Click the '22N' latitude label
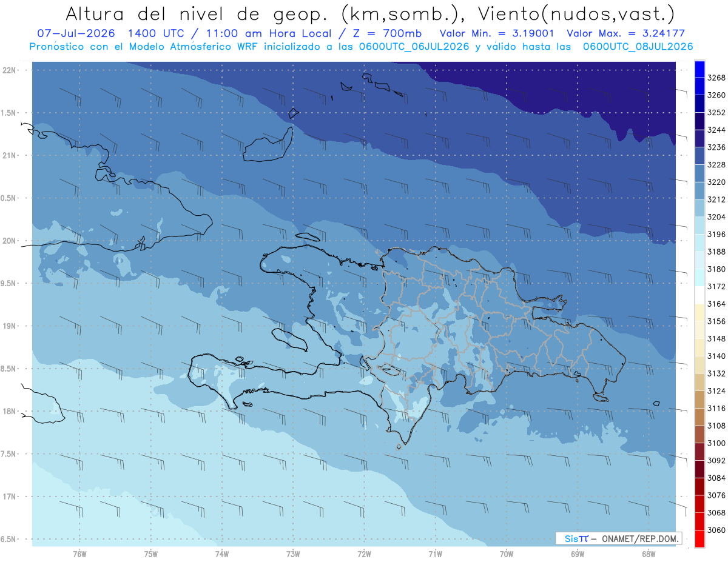The image size is (728, 562). coord(10,70)
